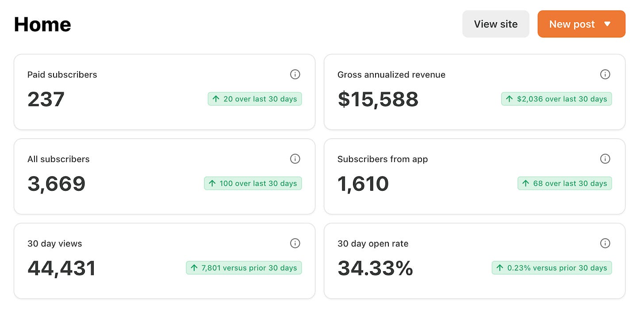
Task: Expand the New post dropdown arrow
Action: [x=607, y=24]
